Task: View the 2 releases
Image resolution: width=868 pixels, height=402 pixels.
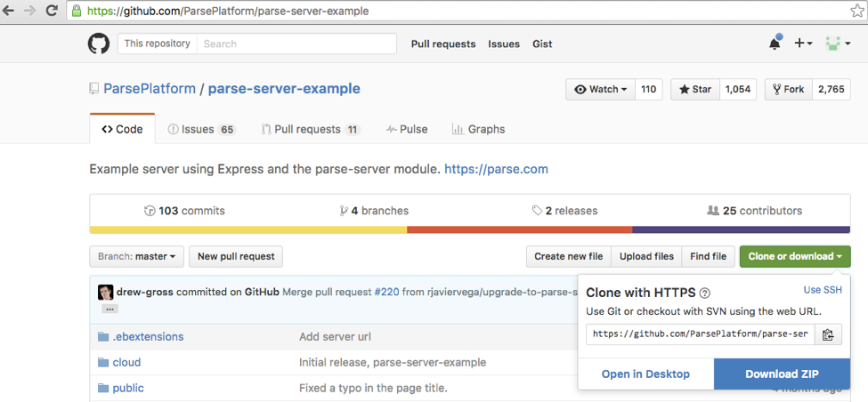Action: pyautogui.click(x=564, y=211)
